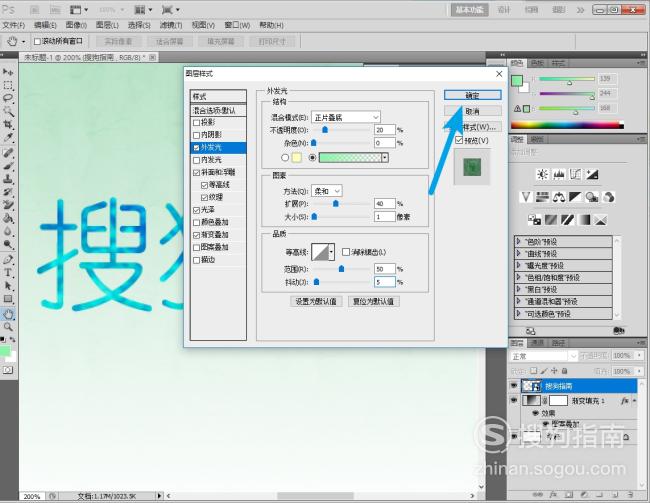Add a Channel Mixer adjustment icon
This screenshot has width=650, height=503.
pos(609,197)
